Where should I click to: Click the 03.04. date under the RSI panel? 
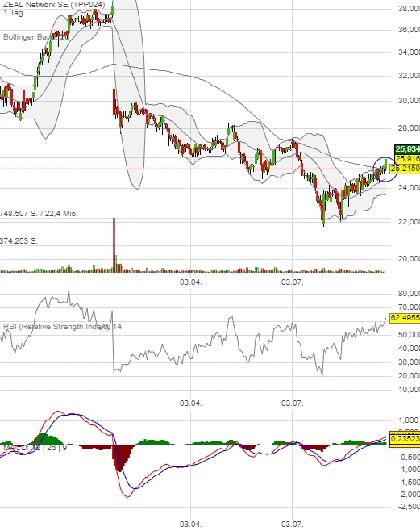point(191,403)
